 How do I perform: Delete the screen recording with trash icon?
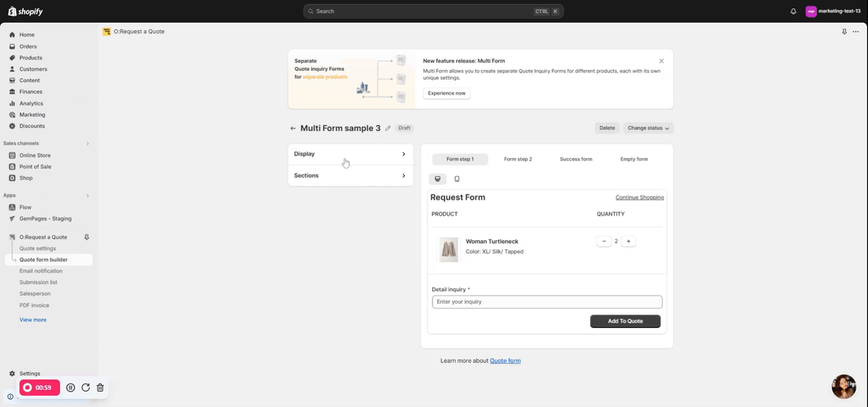(100, 387)
